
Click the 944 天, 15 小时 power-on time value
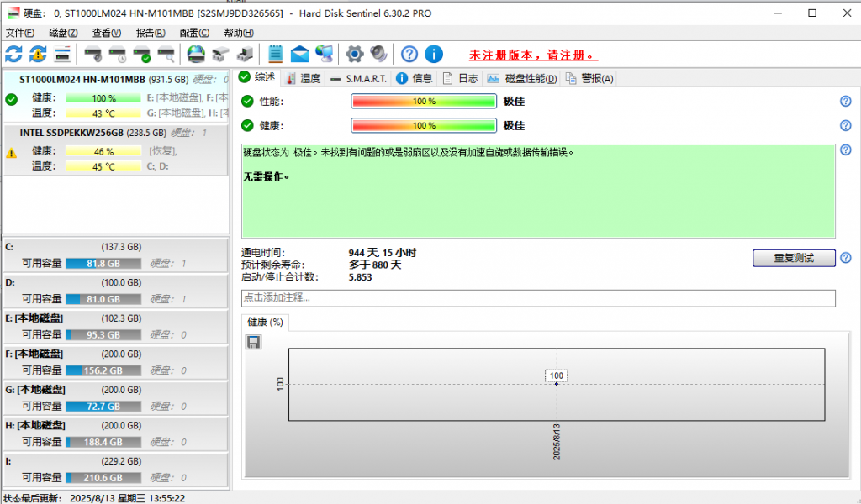(383, 253)
